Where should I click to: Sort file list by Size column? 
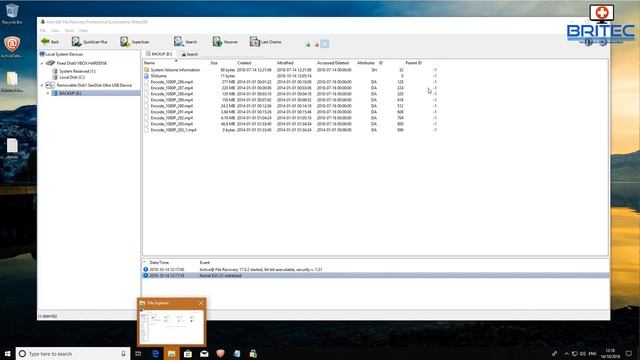222,63
